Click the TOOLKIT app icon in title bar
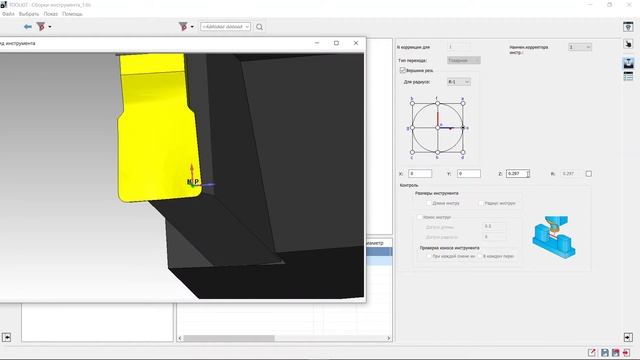 click(x=4, y=4)
